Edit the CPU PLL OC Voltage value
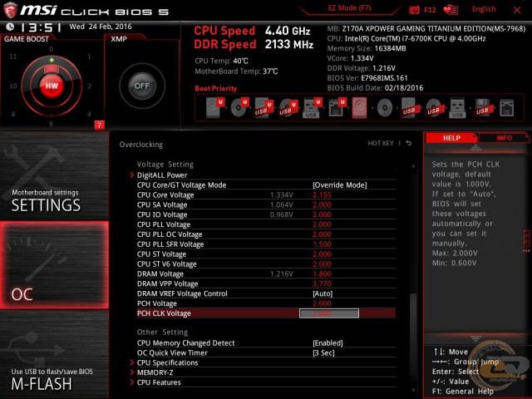The image size is (532, 399). coord(322,234)
